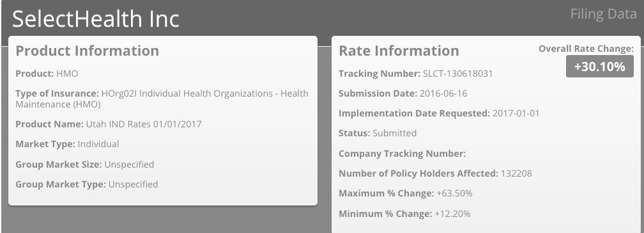The width and height of the screenshot is (644, 233).
Task: Click the +30.10% overall rate change badge
Action: 600,67
